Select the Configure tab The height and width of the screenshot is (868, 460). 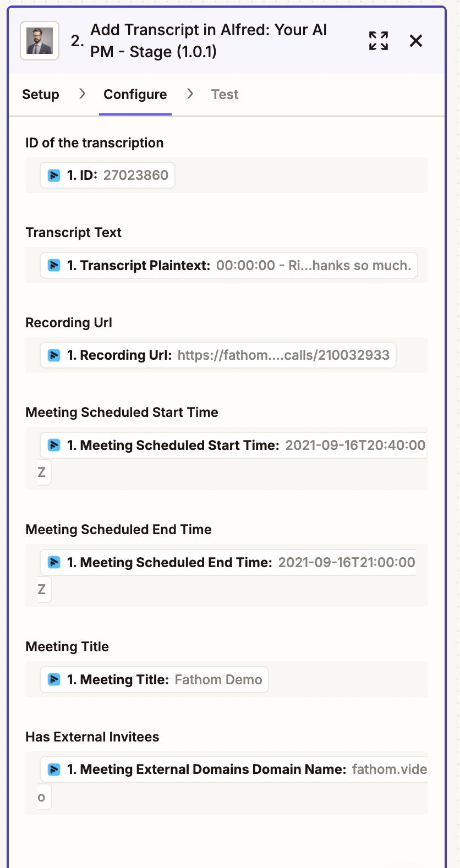[x=135, y=95]
